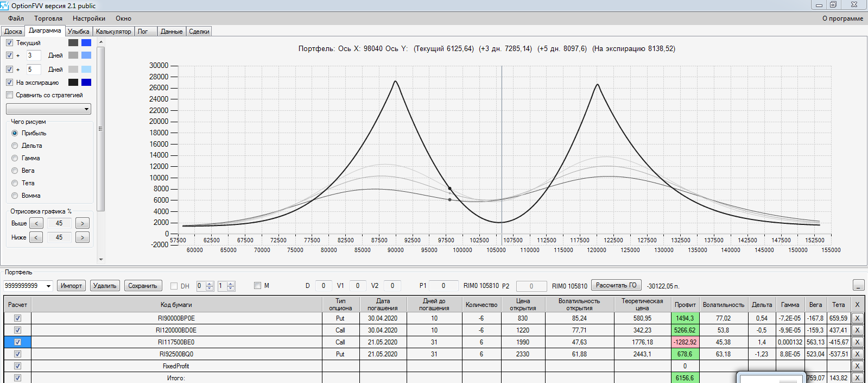Click the P1 input field
The height and width of the screenshot is (383, 868).
click(443, 286)
